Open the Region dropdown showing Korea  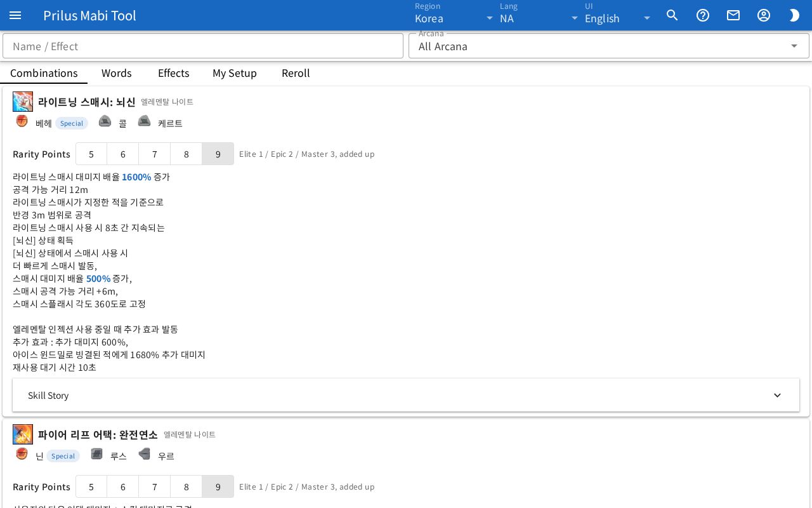click(454, 15)
